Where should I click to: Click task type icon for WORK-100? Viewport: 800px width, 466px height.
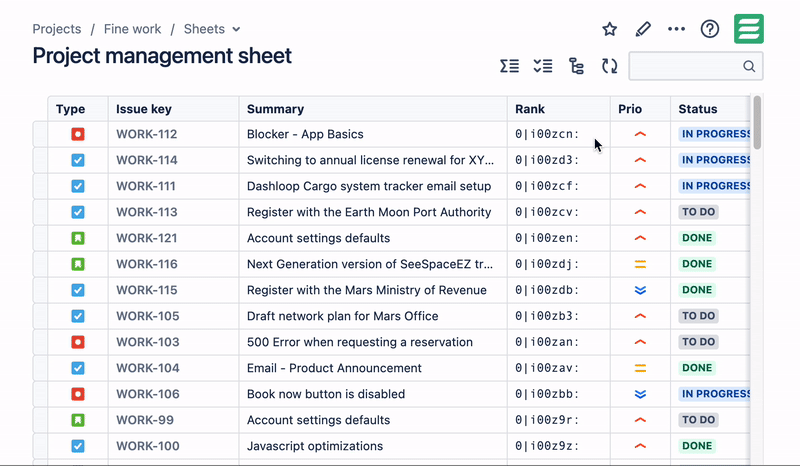pos(78,446)
